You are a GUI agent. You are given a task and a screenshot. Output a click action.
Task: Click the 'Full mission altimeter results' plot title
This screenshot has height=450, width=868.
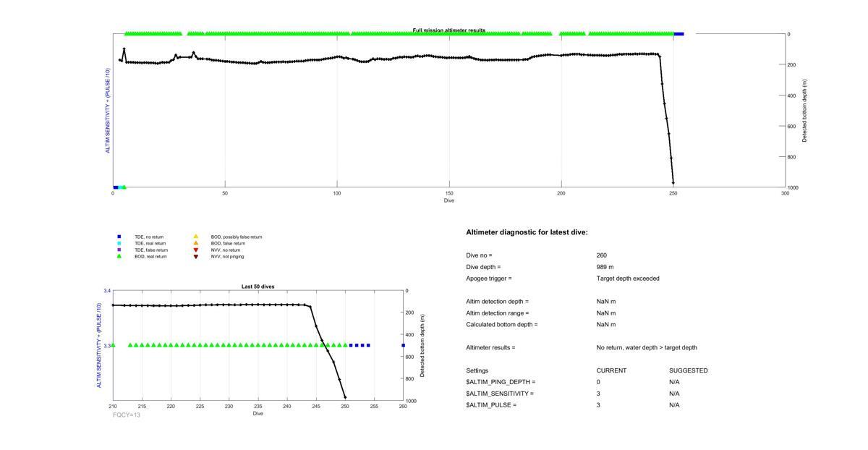[x=449, y=30]
